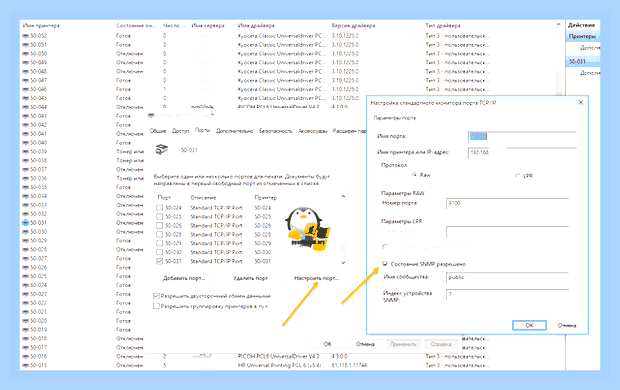Image resolution: width=620 pixels, height=390 pixels.
Task: Select the printer icon for 50-043 in main list
Action: click(x=26, y=116)
